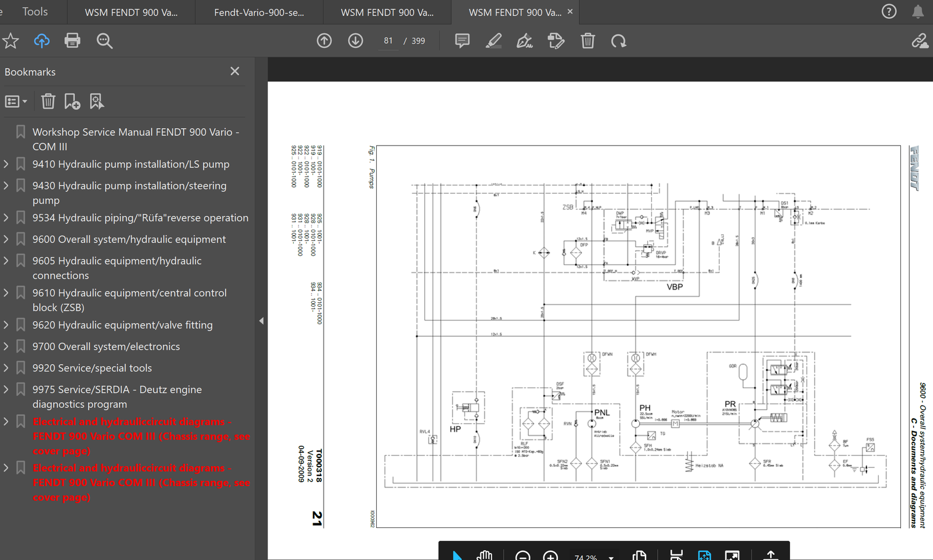Rotate page with the rotate icon

pos(619,41)
